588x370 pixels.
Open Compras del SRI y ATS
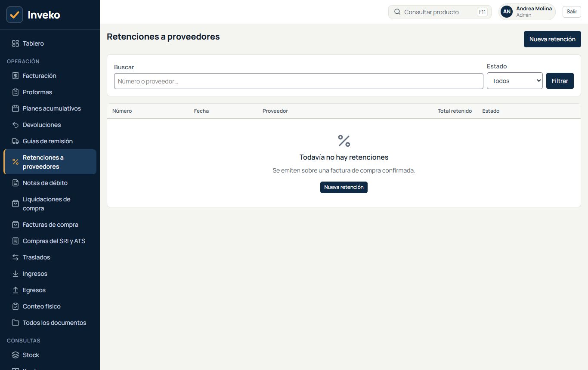(x=50, y=241)
